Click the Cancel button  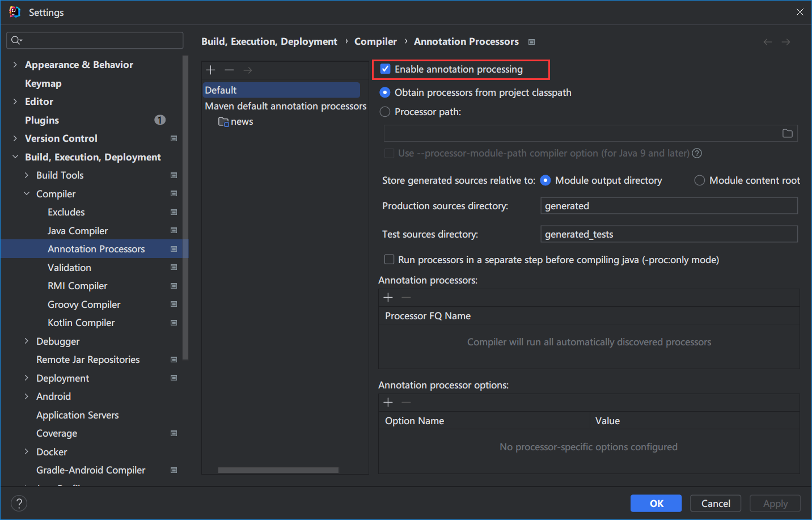coord(716,503)
